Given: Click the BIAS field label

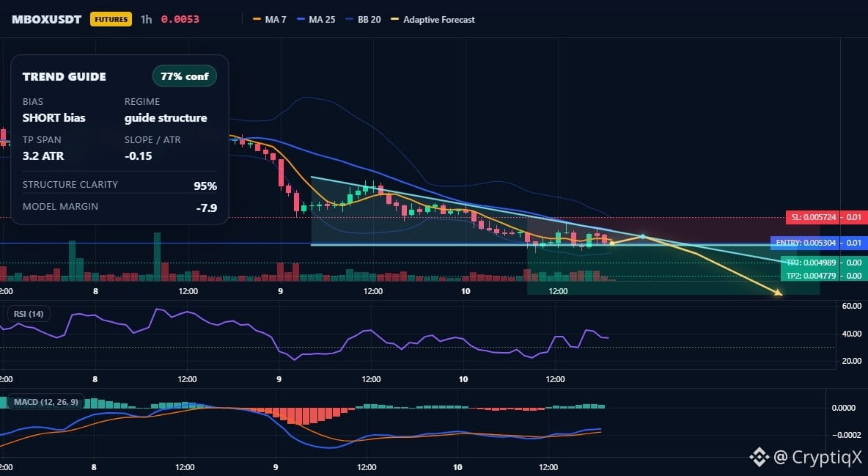Looking at the screenshot, I should click(x=33, y=102).
